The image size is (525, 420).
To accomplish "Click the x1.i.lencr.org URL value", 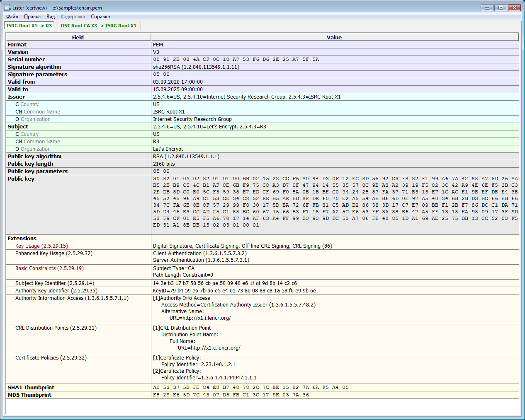I will (x=200, y=318).
